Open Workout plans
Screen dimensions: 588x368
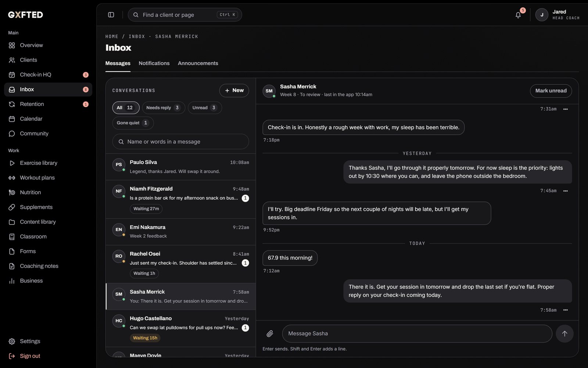[x=48, y=178]
